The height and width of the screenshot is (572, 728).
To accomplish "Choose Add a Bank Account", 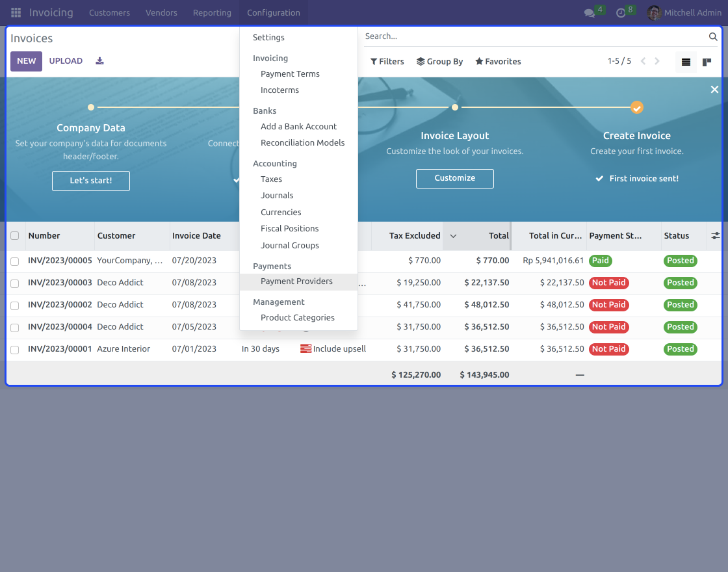I will coord(298,126).
